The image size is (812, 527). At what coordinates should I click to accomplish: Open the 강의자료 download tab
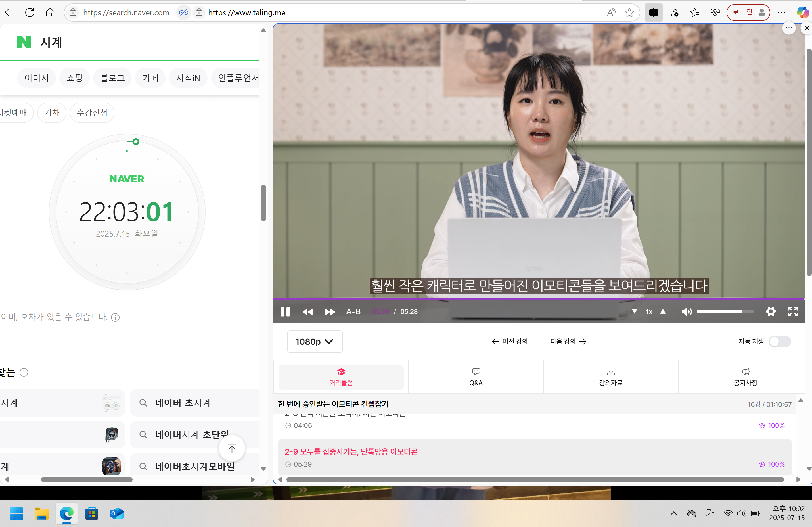(x=610, y=377)
